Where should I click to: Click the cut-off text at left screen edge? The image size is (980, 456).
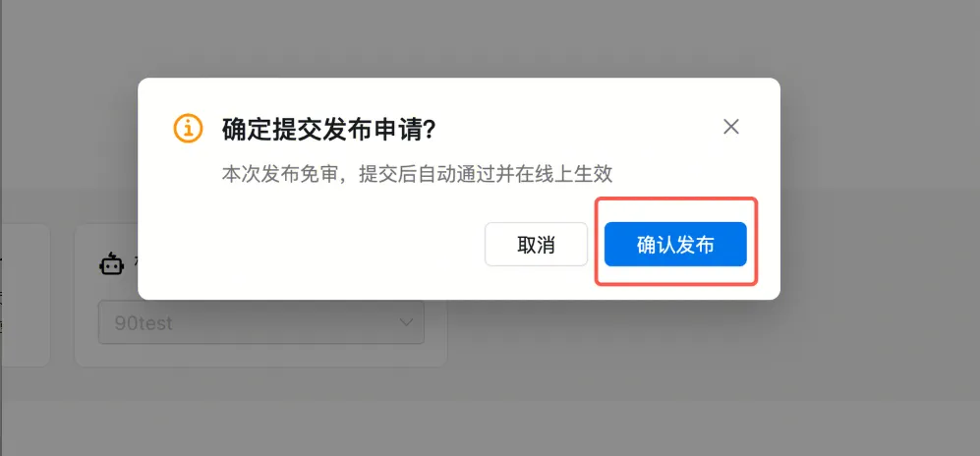(x=2, y=294)
